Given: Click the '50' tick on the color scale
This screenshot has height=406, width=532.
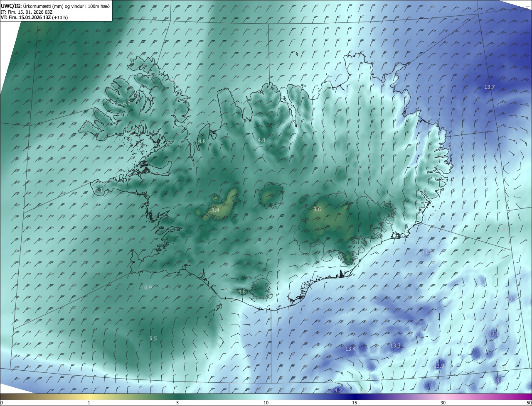Looking at the screenshot, I should tap(529, 403).
